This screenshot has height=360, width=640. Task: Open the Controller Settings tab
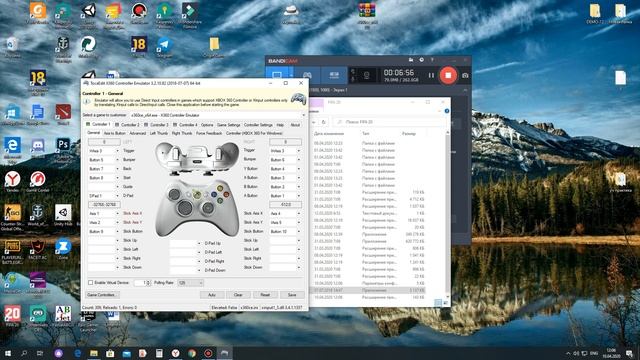258,124
